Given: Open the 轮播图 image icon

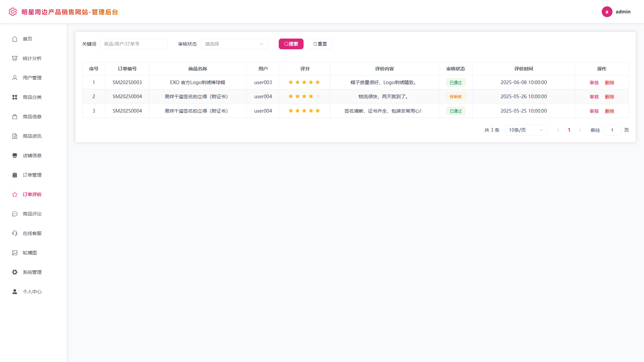Looking at the screenshot, I should pyautogui.click(x=15, y=253).
